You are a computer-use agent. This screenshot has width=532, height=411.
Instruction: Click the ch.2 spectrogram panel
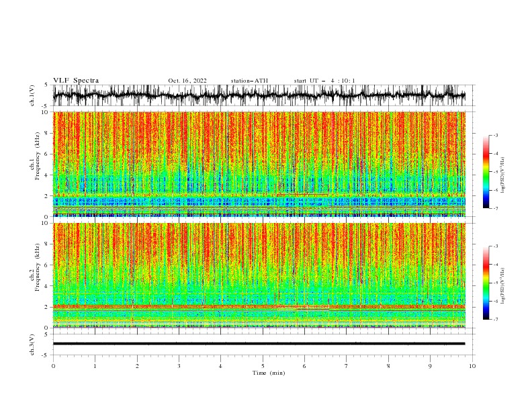259,275
